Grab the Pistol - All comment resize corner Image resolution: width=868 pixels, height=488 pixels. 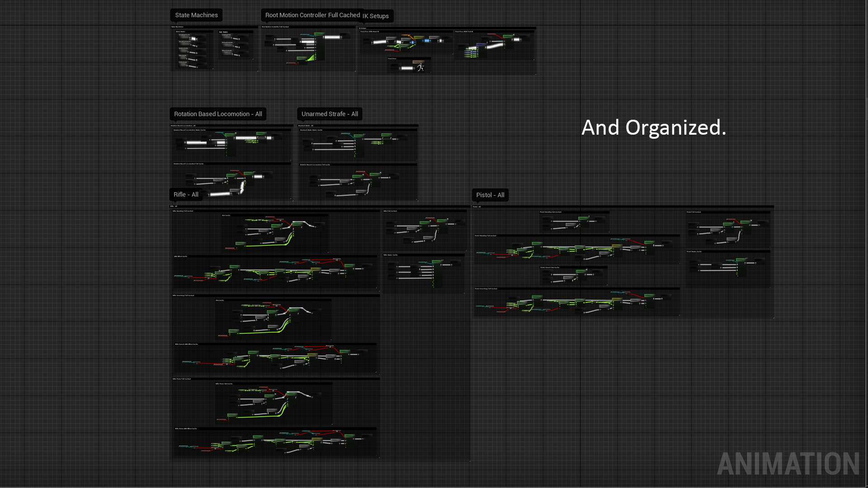pyautogui.click(x=773, y=318)
